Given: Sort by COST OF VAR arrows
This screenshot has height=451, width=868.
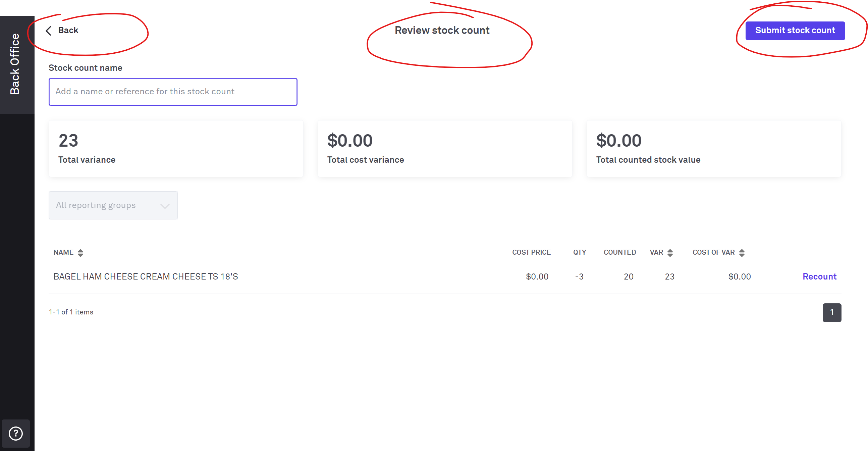Looking at the screenshot, I should 742,253.
